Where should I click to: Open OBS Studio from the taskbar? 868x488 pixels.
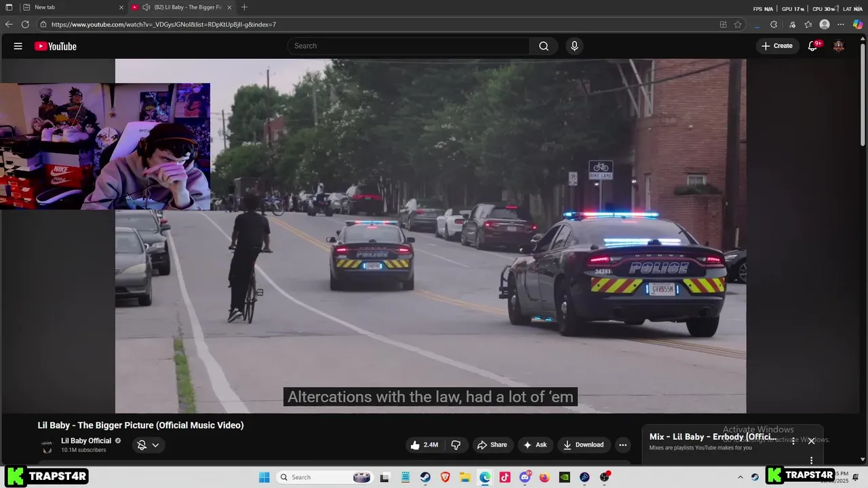(x=604, y=477)
